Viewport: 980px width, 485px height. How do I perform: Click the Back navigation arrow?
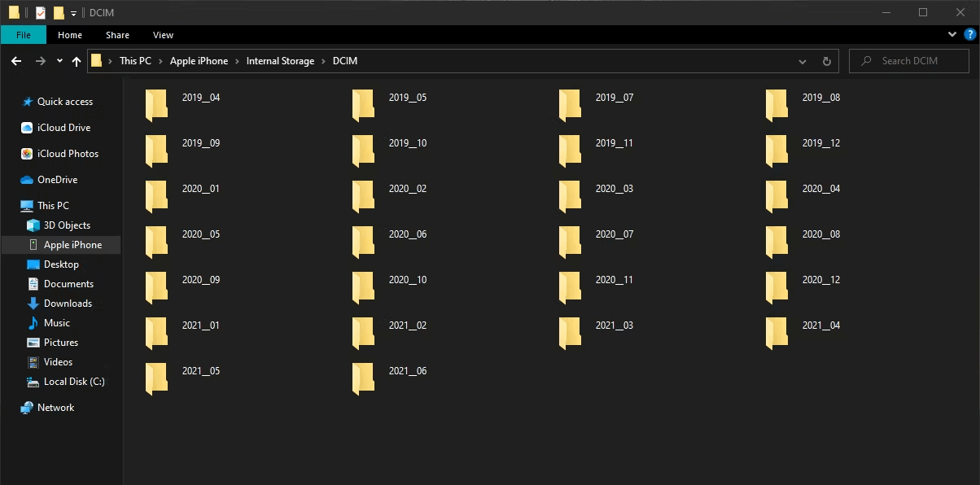(16, 61)
